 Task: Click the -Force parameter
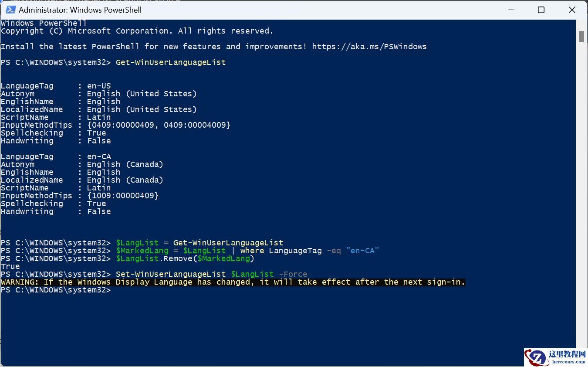tap(293, 274)
